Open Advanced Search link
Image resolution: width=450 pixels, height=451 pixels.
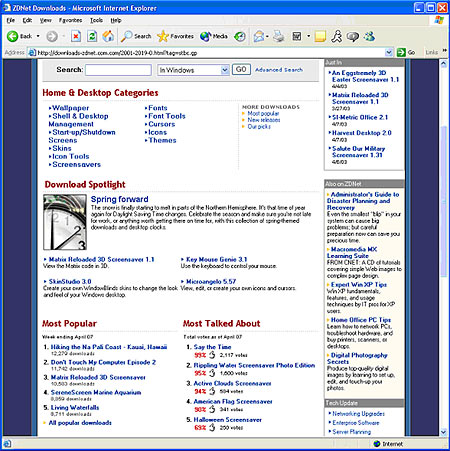coord(279,70)
